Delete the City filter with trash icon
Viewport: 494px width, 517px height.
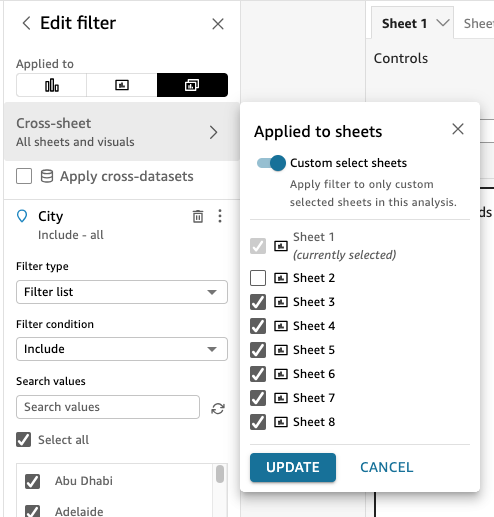point(198,216)
